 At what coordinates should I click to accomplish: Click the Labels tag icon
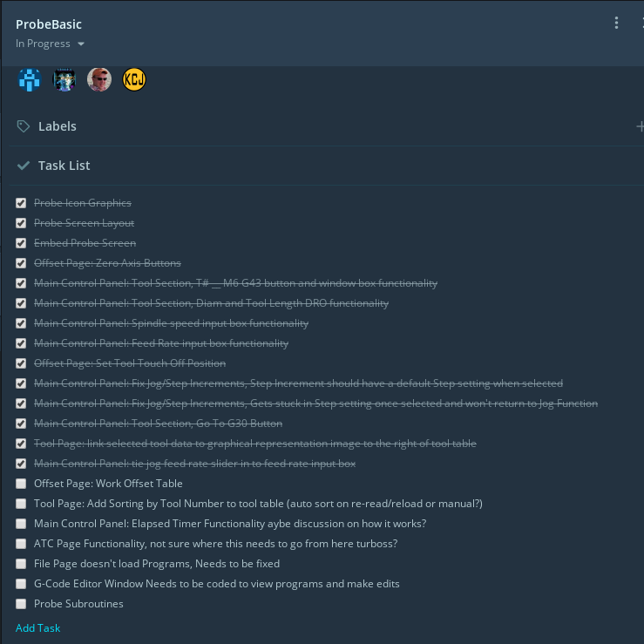[x=24, y=126]
